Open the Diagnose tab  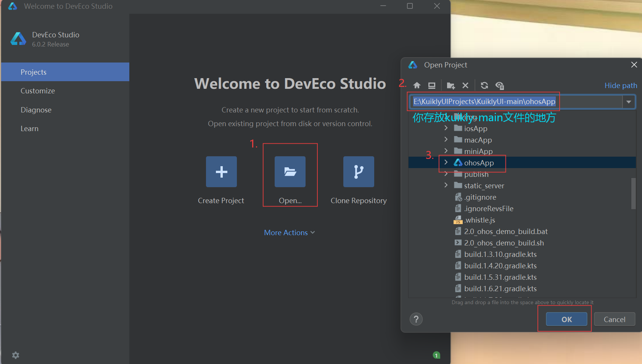65,110
